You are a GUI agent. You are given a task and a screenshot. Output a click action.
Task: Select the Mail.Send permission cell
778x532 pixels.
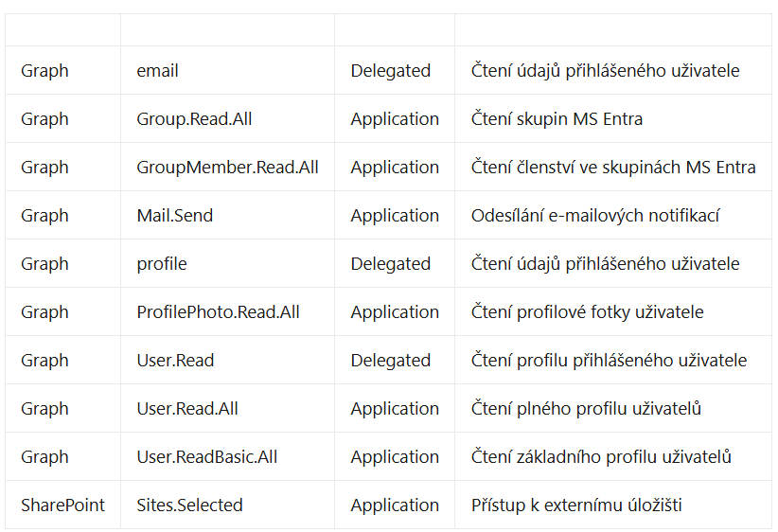(175, 216)
